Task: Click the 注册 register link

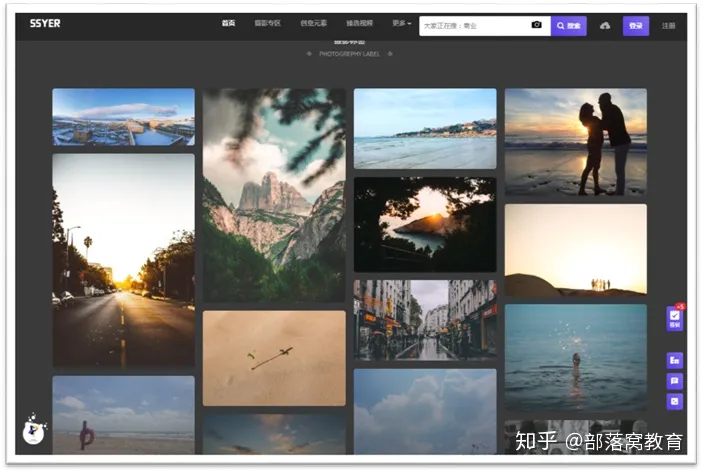Action: 668,26
